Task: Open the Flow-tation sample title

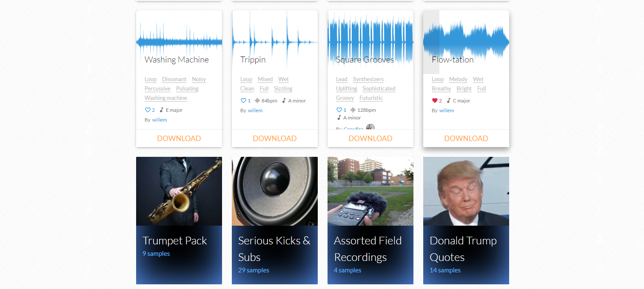Action: (453, 59)
